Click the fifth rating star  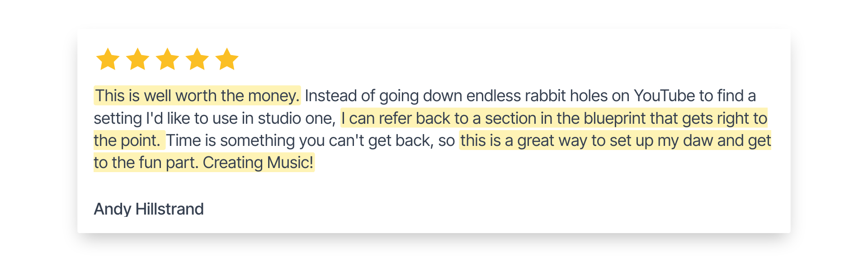point(227,59)
